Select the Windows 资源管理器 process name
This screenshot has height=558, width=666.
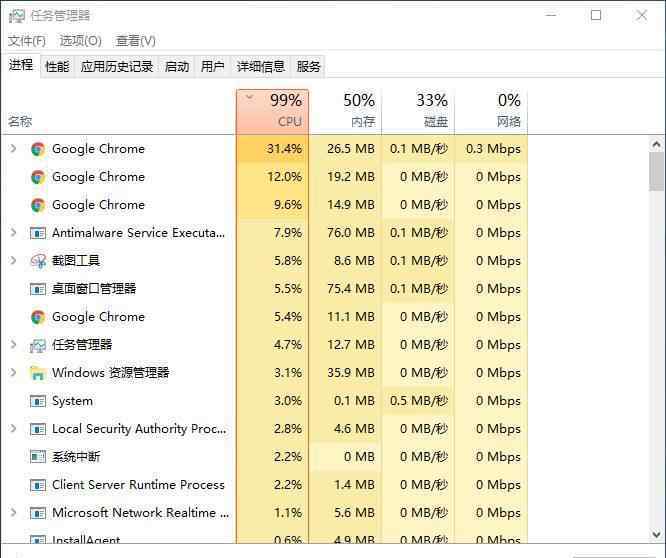(x=110, y=373)
